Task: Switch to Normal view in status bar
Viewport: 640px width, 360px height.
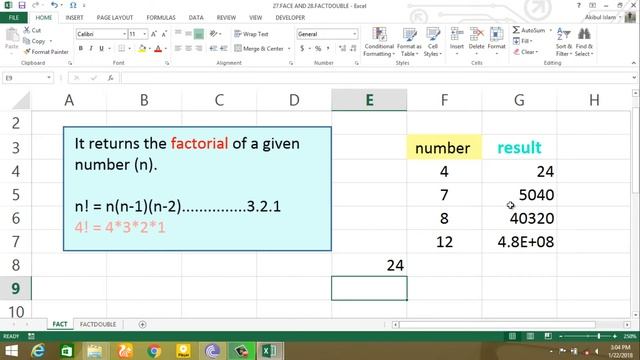Action: coord(512,336)
